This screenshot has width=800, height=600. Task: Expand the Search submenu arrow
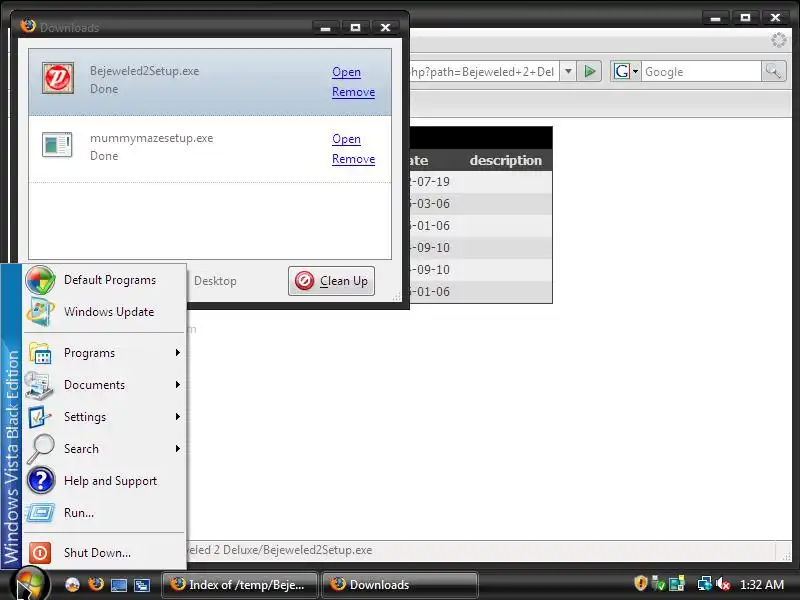coord(178,448)
